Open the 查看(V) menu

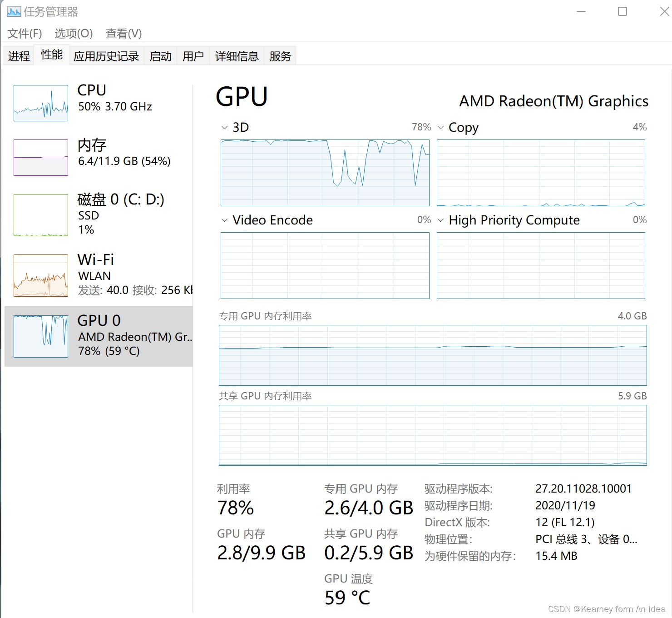click(124, 34)
